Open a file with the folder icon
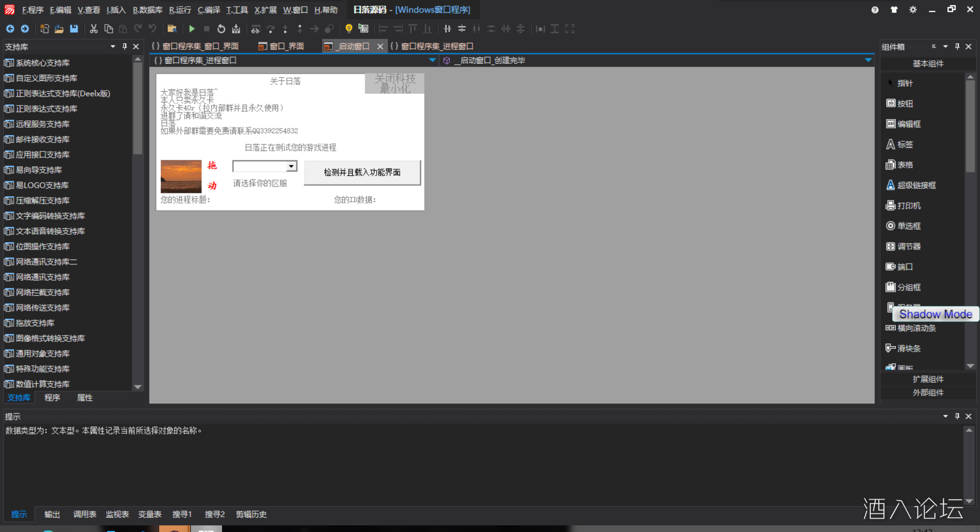980x532 pixels. click(59, 29)
